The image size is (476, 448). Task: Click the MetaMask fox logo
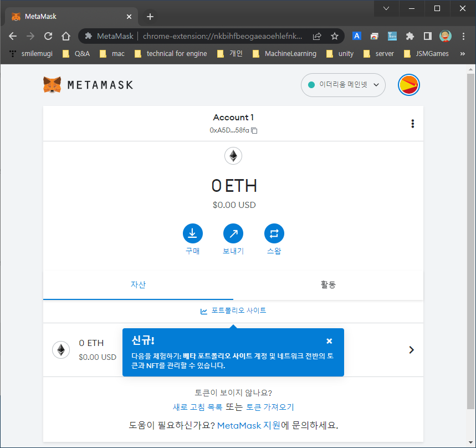pyautogui.click(x=52, y=85)
